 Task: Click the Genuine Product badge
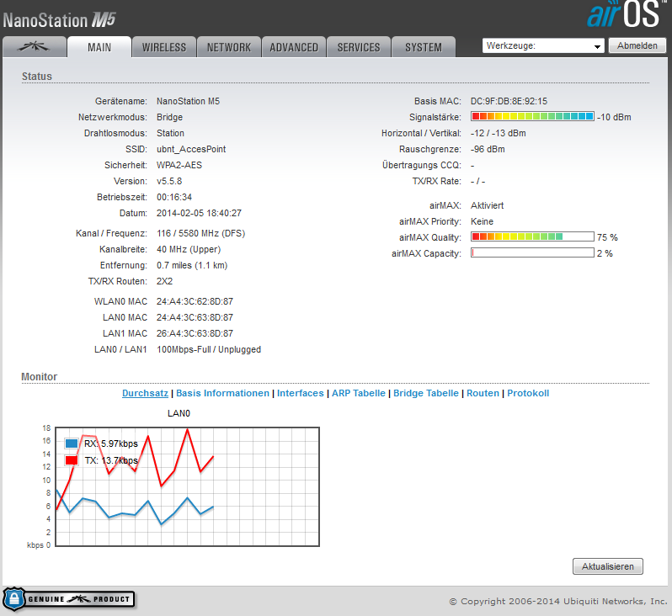point(69,599)
